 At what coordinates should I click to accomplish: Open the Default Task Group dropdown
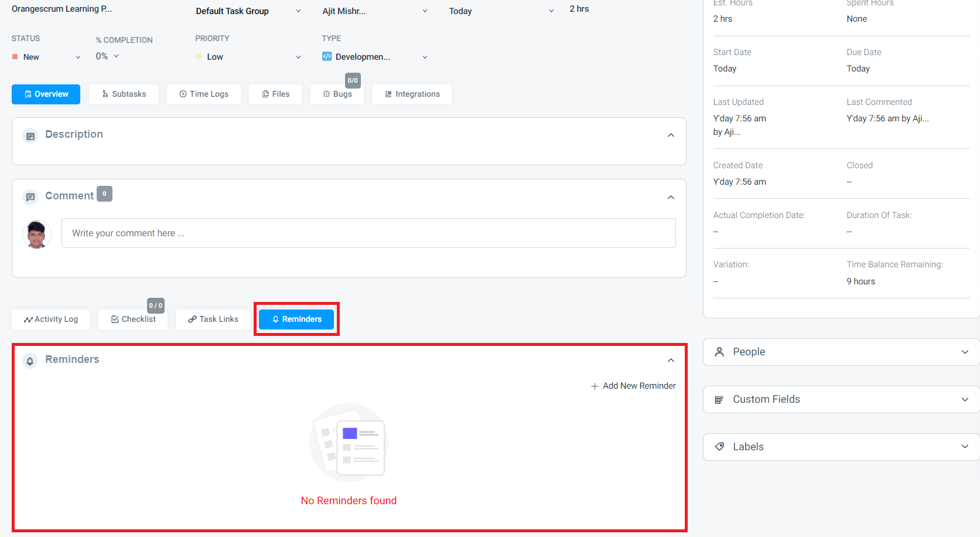(248, 11)
